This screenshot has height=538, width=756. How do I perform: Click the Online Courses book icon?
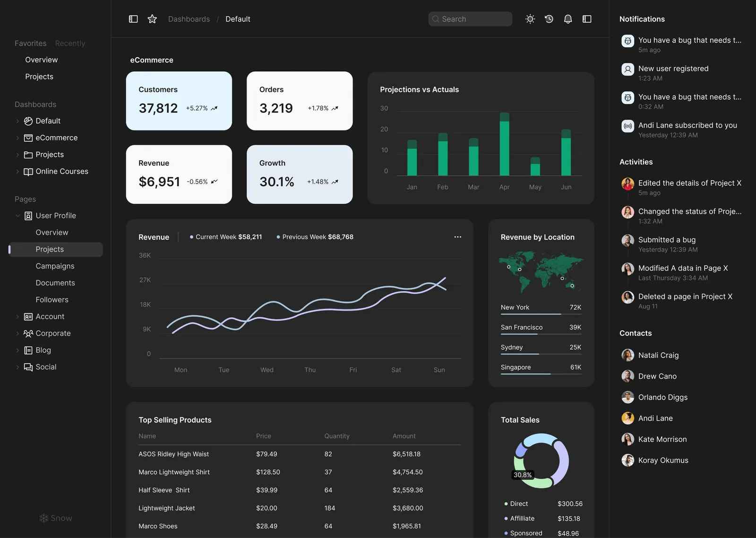click(x=28, y=171)
